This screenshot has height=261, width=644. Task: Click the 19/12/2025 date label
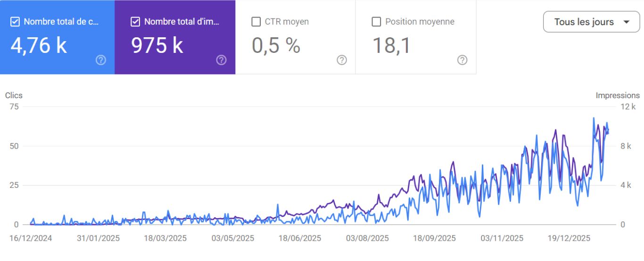569,238
